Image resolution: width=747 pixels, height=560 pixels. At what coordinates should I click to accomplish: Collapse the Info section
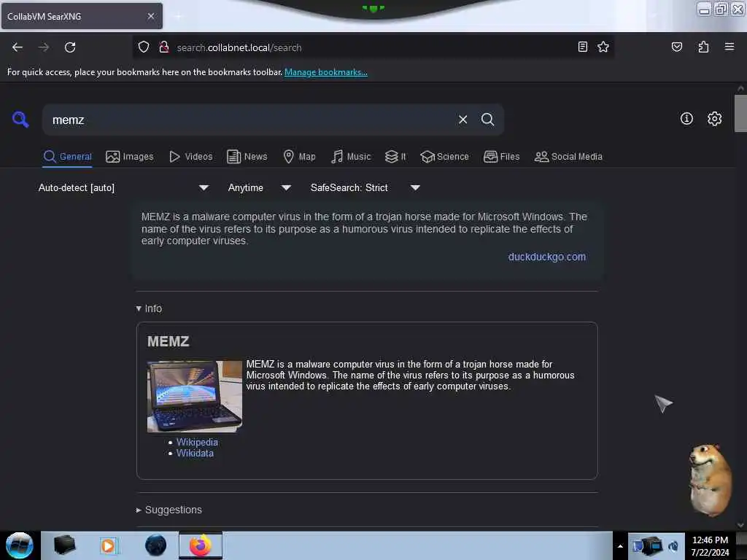click(149, 308)
